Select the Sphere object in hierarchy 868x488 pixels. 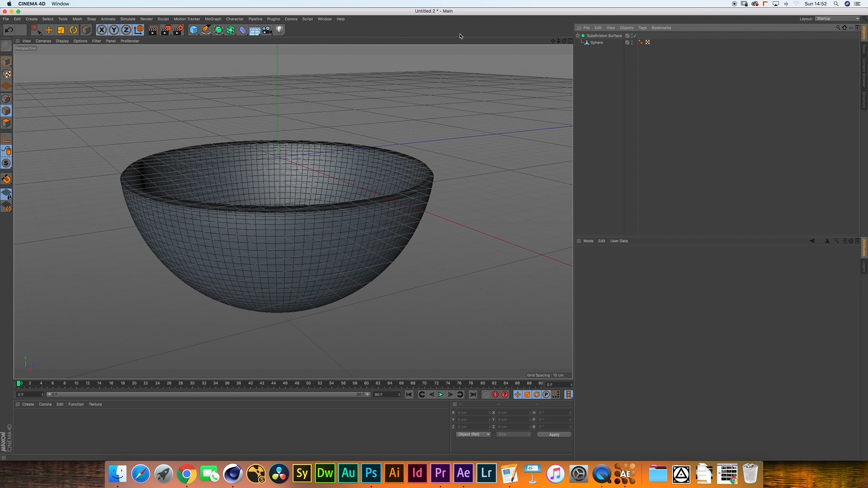(x=597, y=42)
